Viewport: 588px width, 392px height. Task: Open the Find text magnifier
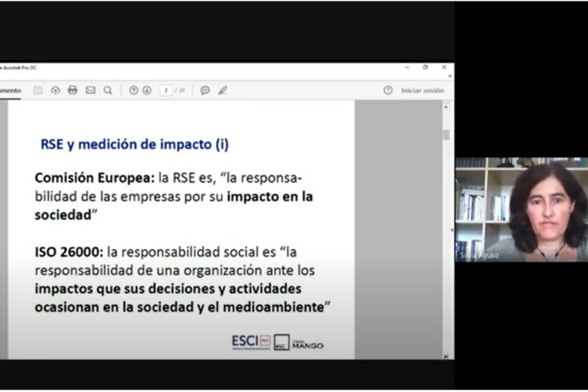pos(108,90)
